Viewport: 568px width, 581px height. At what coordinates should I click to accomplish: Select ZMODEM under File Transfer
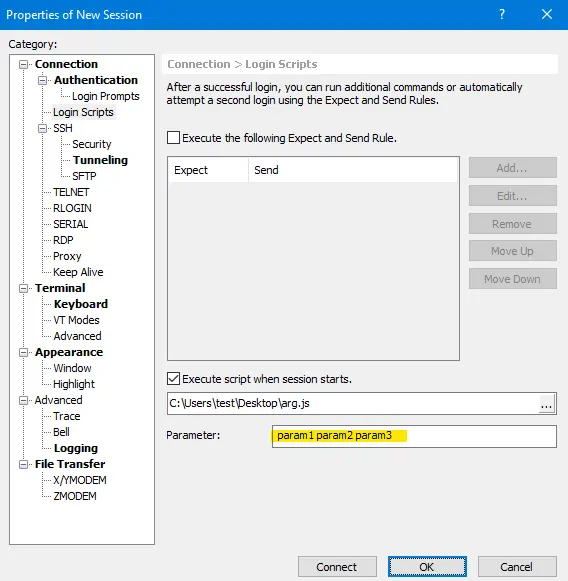75,496
